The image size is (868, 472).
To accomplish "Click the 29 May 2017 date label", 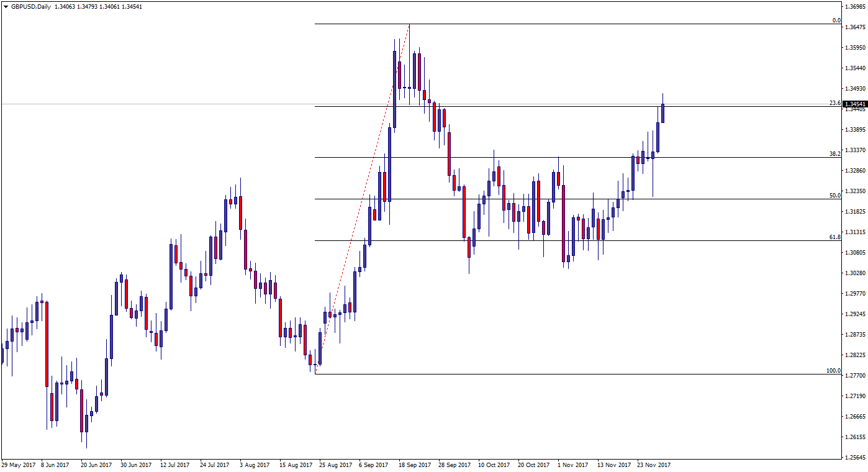I will (18, 465).
